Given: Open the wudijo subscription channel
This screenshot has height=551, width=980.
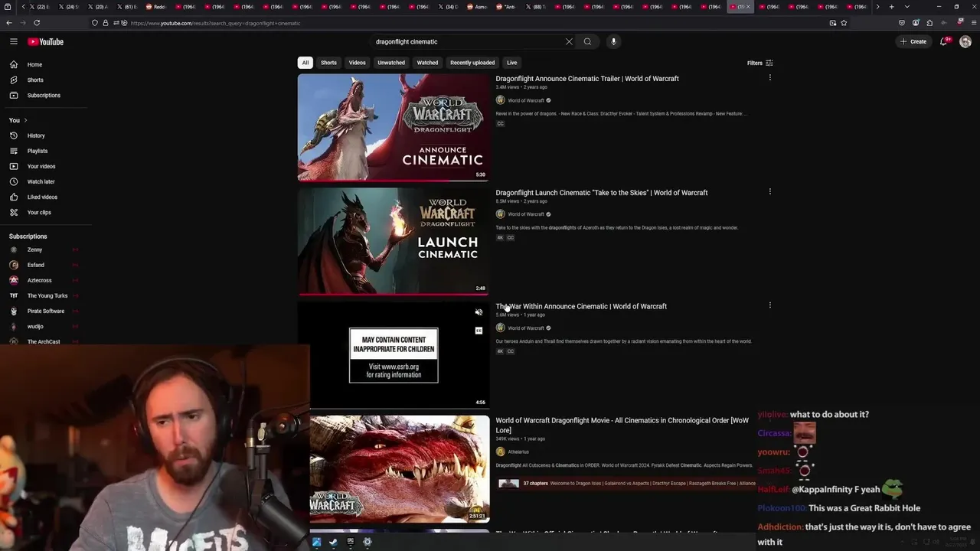Looking at the screenshot, I should point(35,326).
